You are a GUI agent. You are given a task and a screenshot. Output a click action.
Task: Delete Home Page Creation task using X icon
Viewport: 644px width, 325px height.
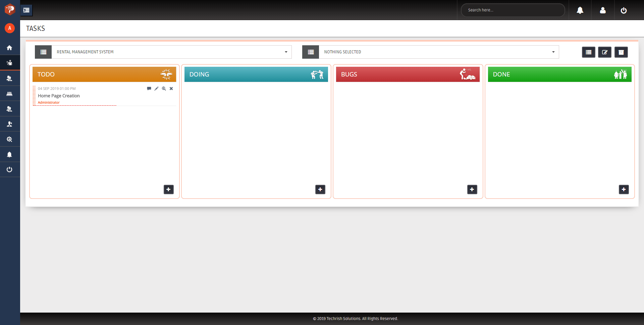171,89
